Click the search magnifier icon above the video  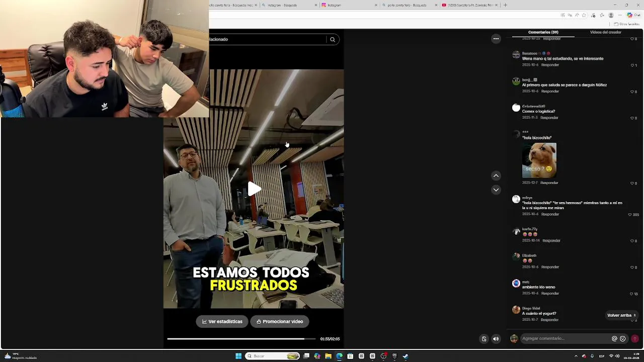tap(333, 39)
